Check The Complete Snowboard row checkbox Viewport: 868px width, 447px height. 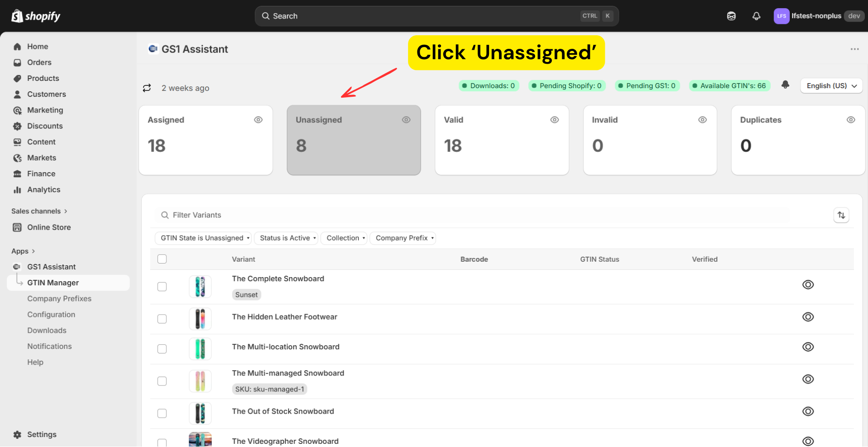click(162, 287)
